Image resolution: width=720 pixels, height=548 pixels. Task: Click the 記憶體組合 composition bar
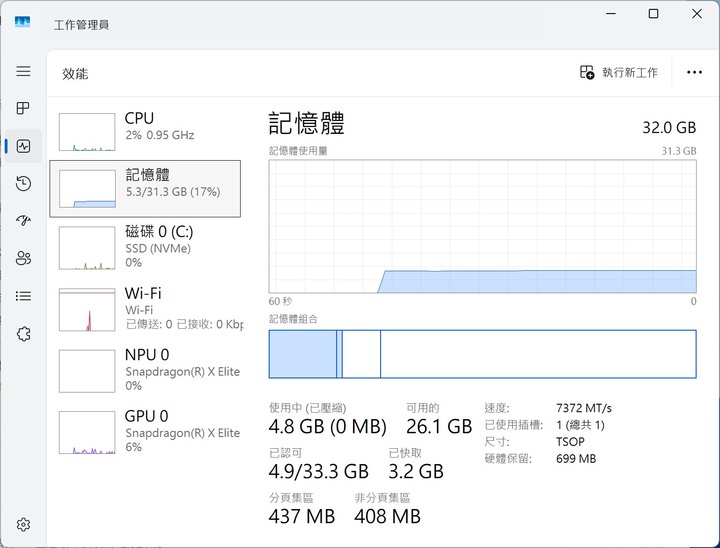click(x=482, y=354)
